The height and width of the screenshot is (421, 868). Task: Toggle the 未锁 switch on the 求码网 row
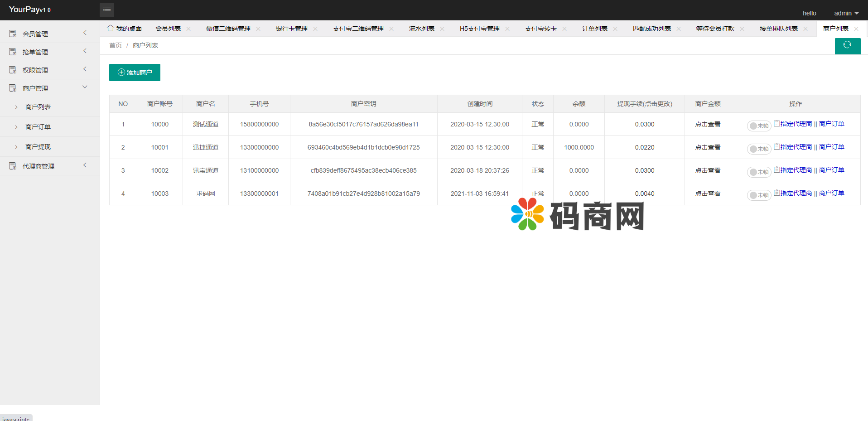(x=759, y=195)
